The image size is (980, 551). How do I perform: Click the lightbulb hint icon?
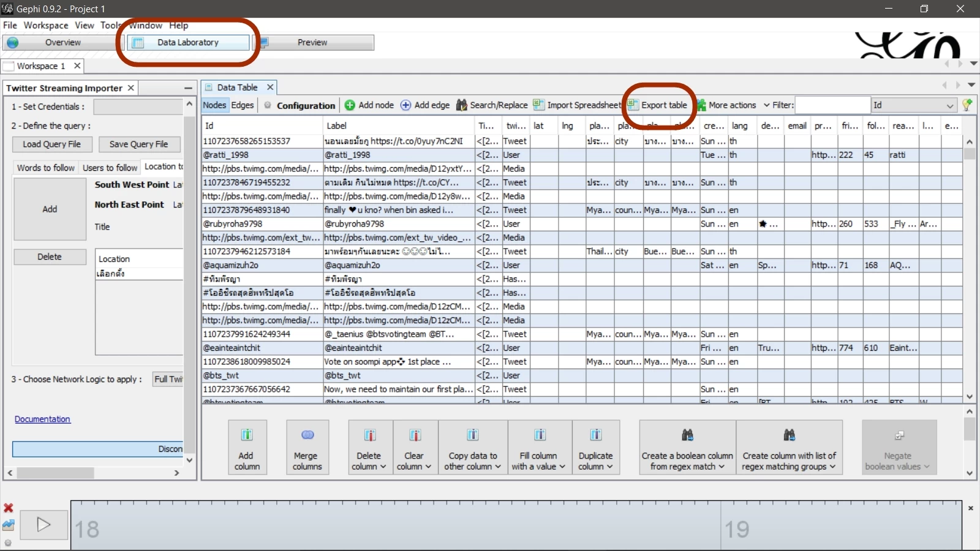tap(967, 105)
